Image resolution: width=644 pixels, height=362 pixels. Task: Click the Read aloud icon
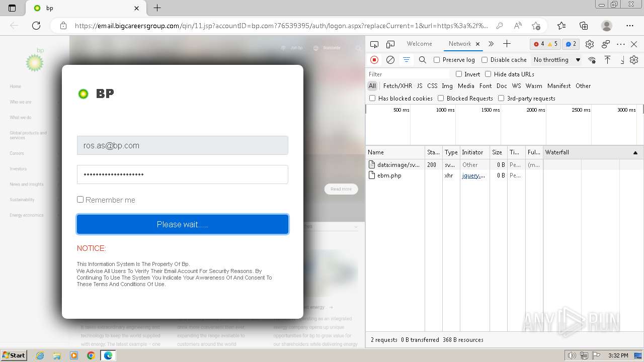pos(518,26)
